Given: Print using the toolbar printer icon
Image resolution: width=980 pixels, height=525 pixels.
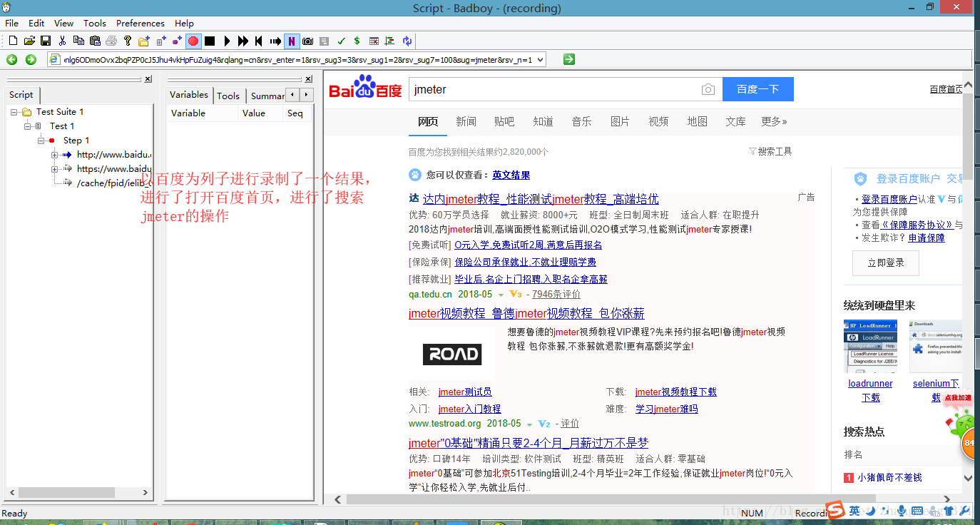Looking at the screenshot, I should (x=111, y=41).
